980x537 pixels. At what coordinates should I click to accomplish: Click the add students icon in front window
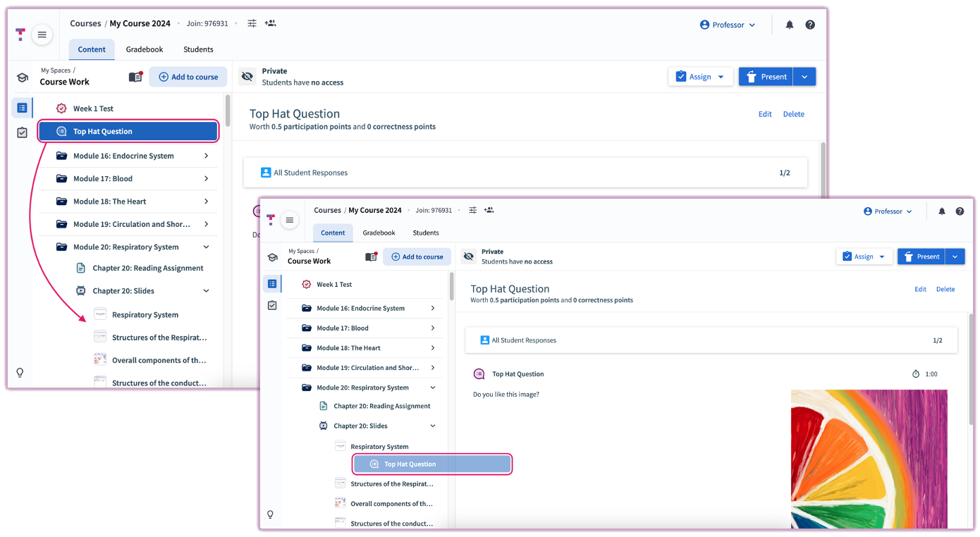pyautogui.click(x=489, y=210)
